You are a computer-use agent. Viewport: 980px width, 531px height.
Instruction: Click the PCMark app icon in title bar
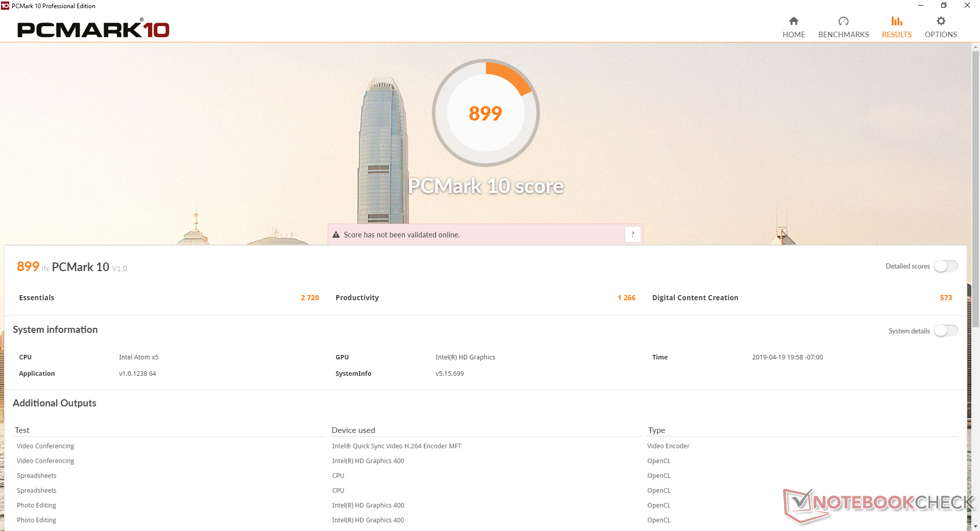pos(5,6)
